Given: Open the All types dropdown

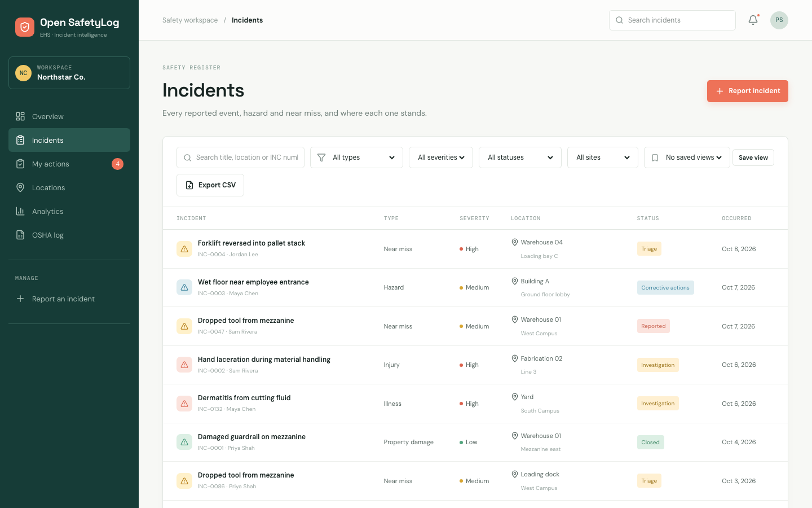Looking at the screenshot, I should (356, 157).
